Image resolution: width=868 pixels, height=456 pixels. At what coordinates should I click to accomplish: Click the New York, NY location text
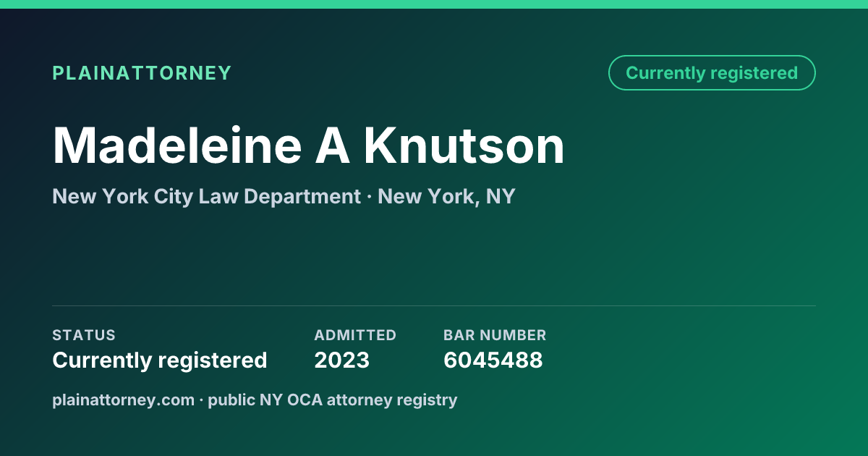click(x=446, y=196)
